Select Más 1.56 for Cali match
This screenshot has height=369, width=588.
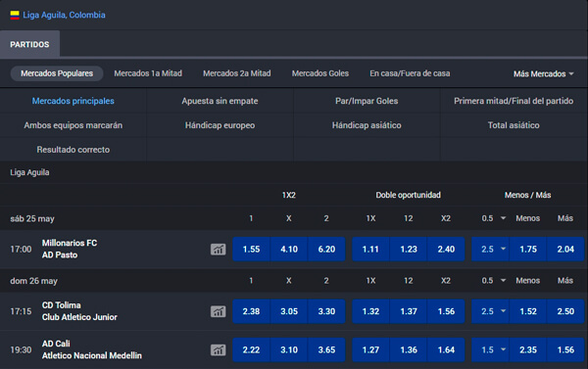tap(565, 349)
